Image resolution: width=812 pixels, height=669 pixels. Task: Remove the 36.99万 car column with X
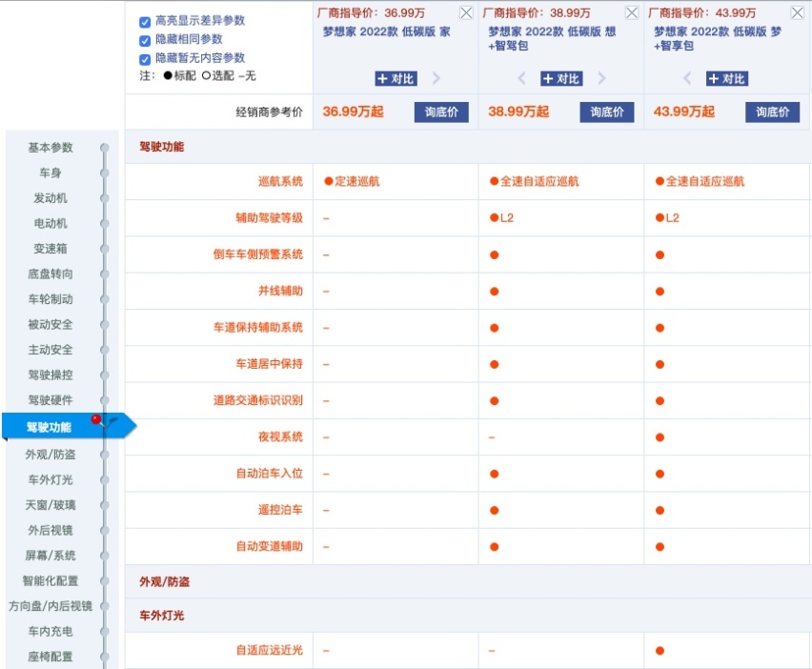[466, 13]
